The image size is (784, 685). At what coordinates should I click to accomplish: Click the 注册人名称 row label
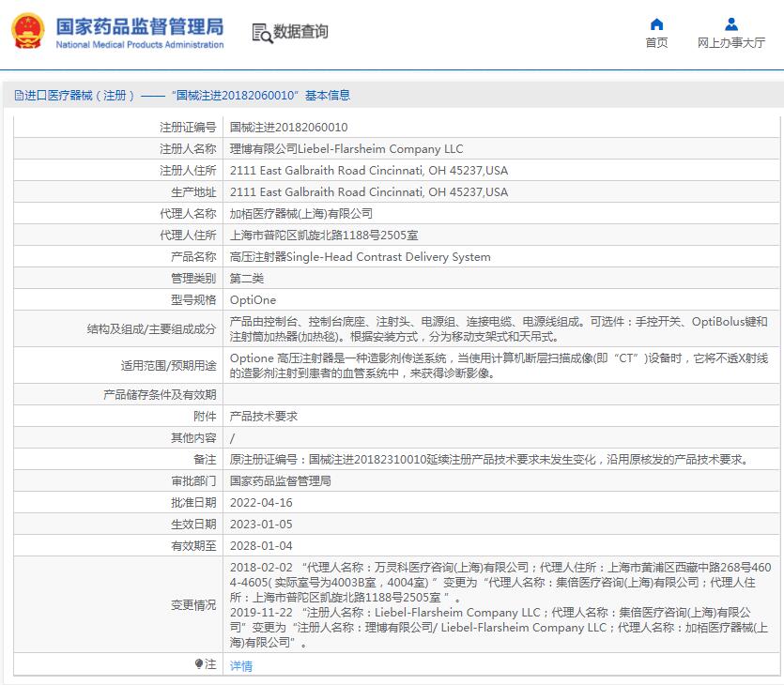[x=188, y=149]
